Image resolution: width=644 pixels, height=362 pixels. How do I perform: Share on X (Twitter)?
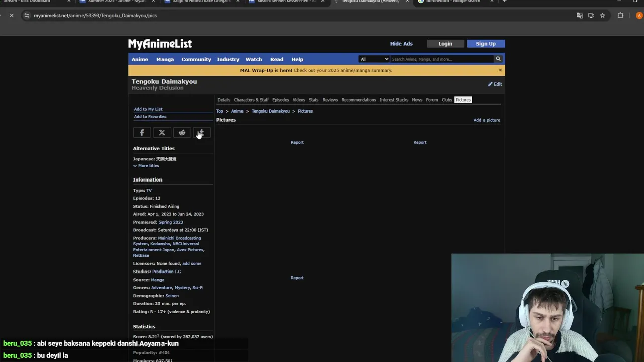click(x=162, y=133)
